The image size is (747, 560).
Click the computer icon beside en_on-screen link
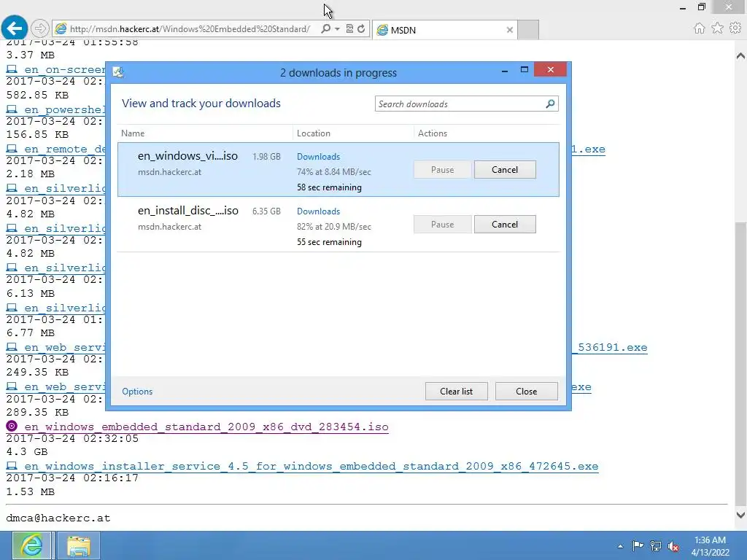[x=12, y=69]
